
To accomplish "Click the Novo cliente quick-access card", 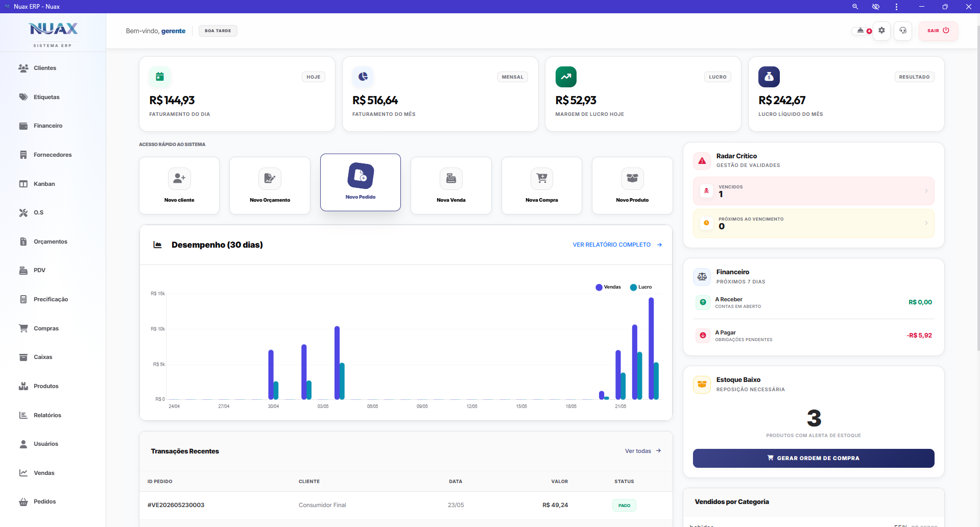I will coord(179,185).
